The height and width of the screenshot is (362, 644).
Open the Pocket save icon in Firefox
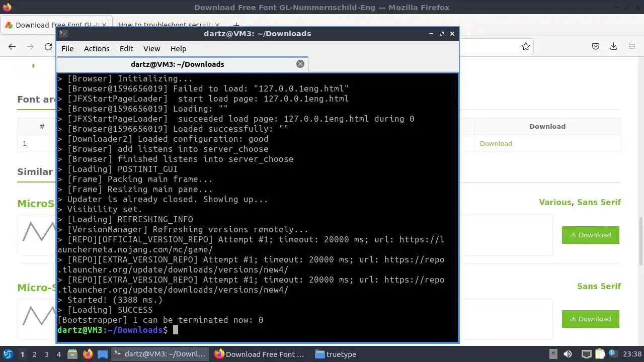coord(596,46)
